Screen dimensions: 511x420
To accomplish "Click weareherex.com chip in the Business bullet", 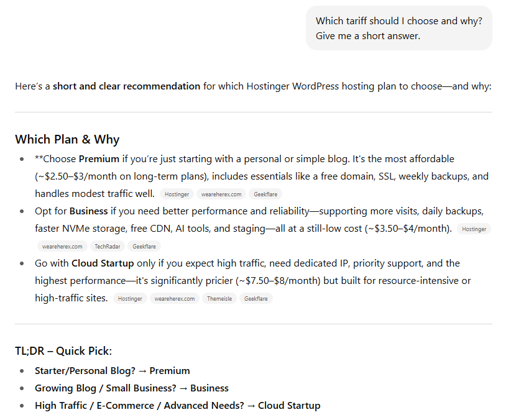I will [62, 247].
